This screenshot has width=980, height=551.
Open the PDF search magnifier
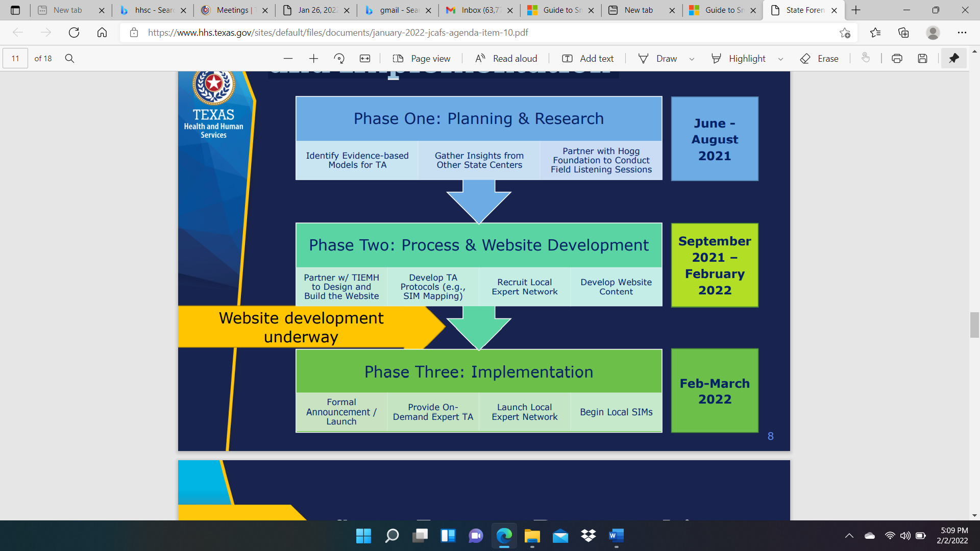pos(70,59)
